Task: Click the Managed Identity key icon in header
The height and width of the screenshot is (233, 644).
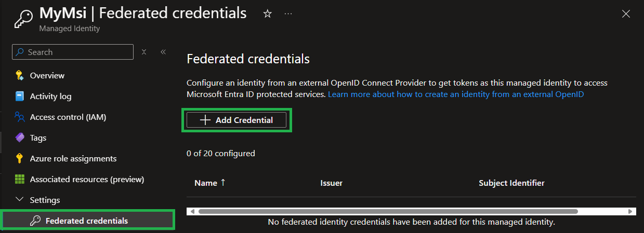Action: 23,19
